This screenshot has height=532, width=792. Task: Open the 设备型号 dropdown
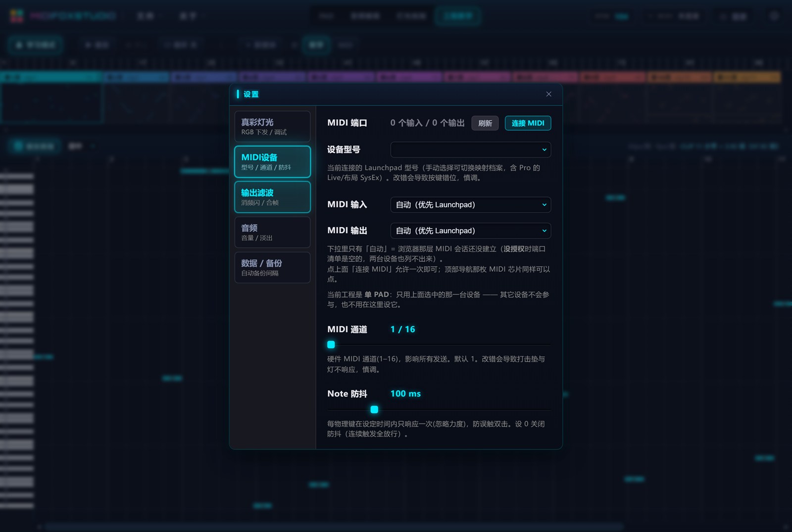click(471, 149)
